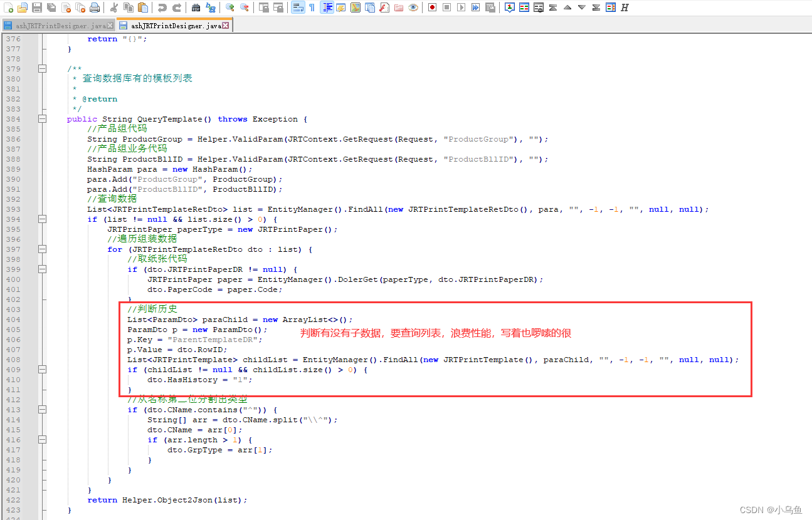Show the Document Map panel

pyautogui.click(x=355, y=8)
